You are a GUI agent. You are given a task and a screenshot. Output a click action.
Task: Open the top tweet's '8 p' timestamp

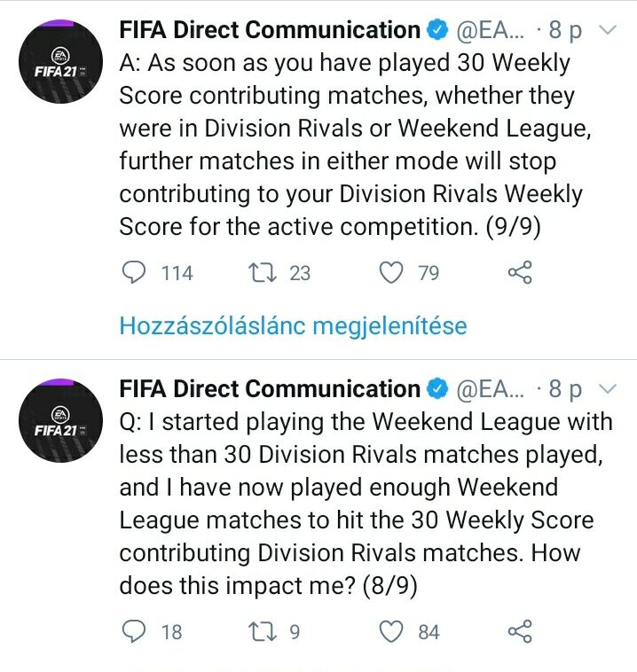(566, 30)
